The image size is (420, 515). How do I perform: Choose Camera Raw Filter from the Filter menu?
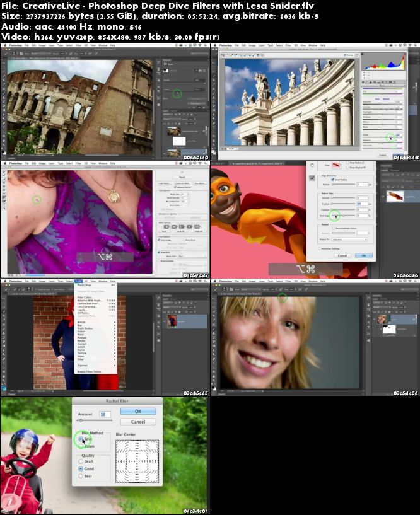[96, 304]
